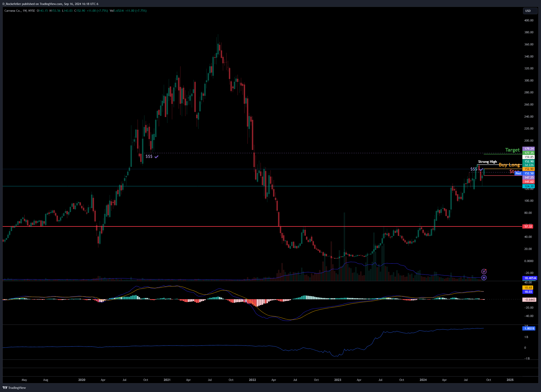Click the 152.50 blue price label

point(529,173)
